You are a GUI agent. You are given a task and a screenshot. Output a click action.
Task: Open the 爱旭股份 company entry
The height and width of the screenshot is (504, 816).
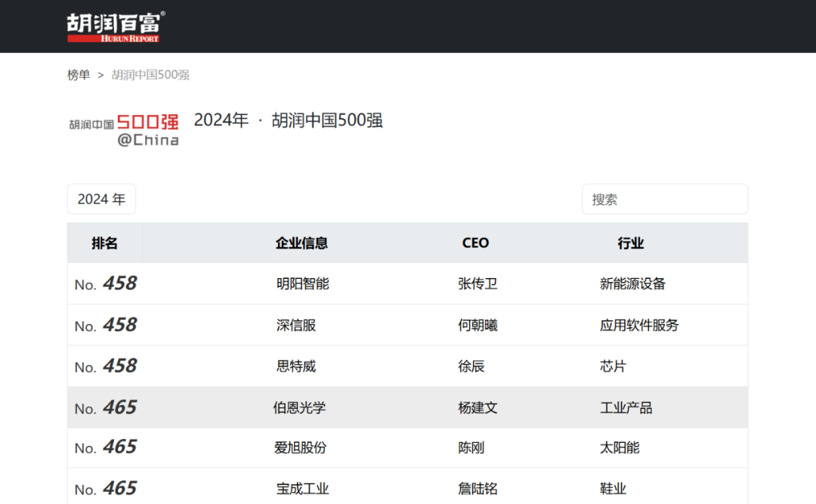pos(301,447)
